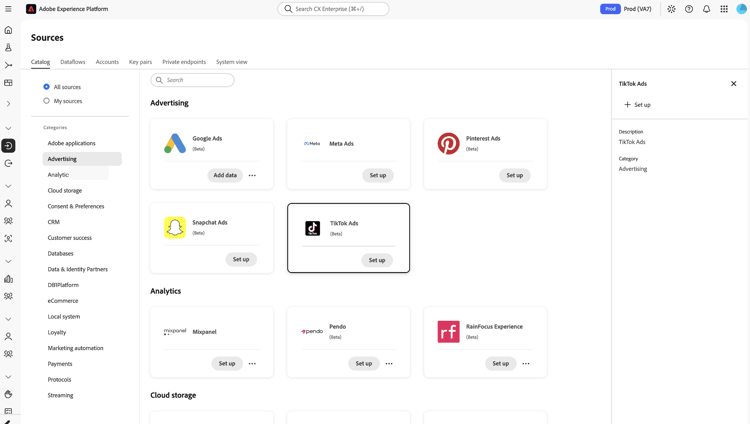Select the Adobe applications category
This screenshot has height=424, width=750.
(71, 143)
